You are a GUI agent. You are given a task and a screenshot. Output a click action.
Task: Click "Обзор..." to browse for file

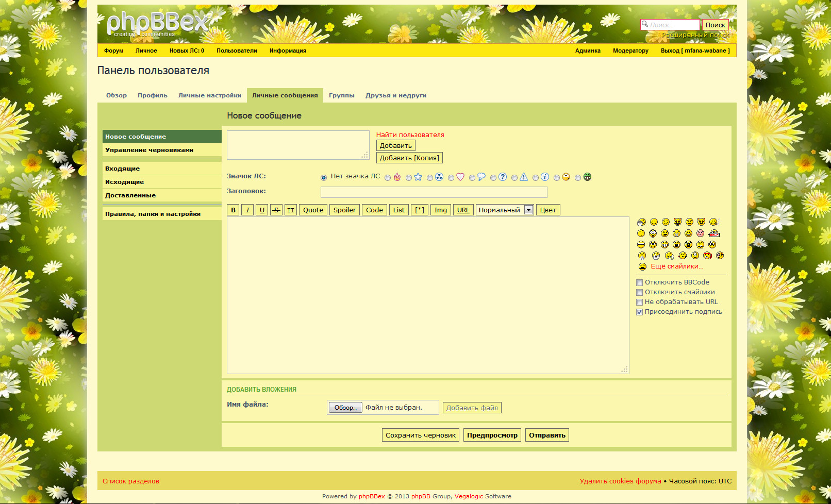coord(345,408)
